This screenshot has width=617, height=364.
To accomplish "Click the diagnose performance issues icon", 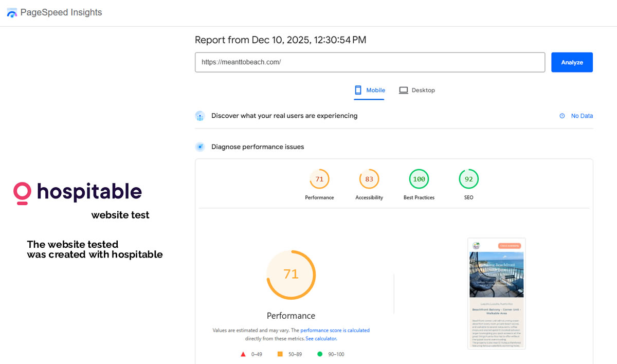I will [x=200, y=147].
